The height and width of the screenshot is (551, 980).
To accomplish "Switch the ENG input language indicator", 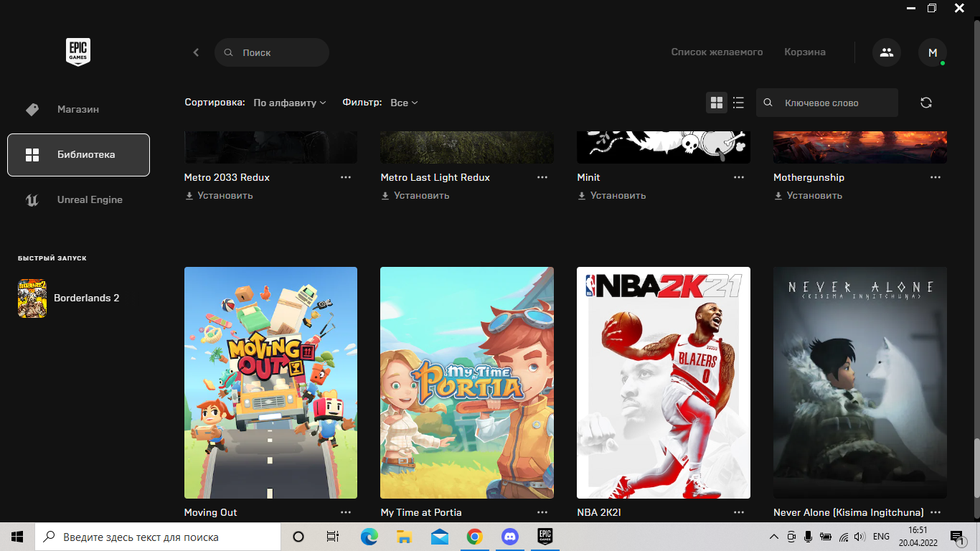I will tap(881, 537).
